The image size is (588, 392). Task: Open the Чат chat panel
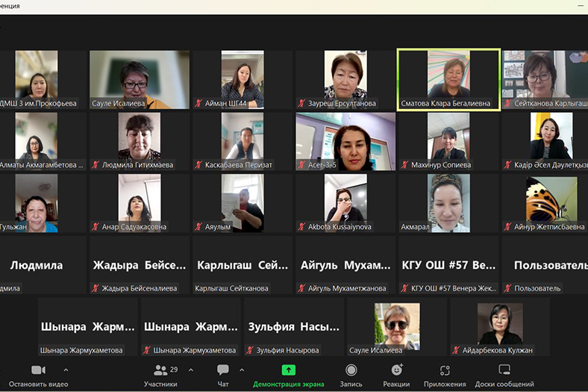coord(223,371)
